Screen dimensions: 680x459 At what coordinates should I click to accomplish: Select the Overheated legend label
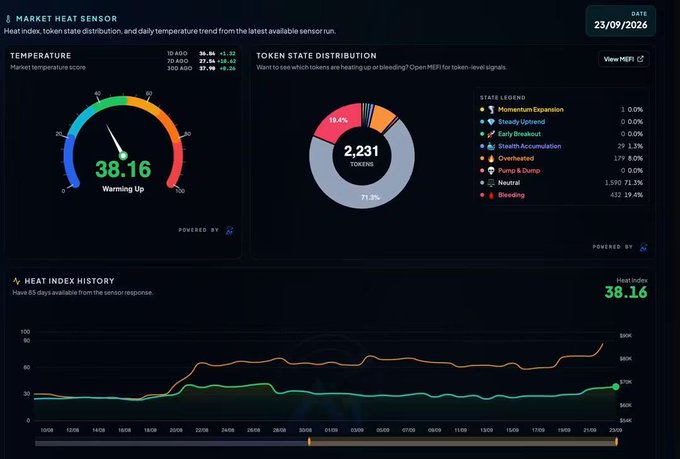pyautogui.click(x=516, y=158)
